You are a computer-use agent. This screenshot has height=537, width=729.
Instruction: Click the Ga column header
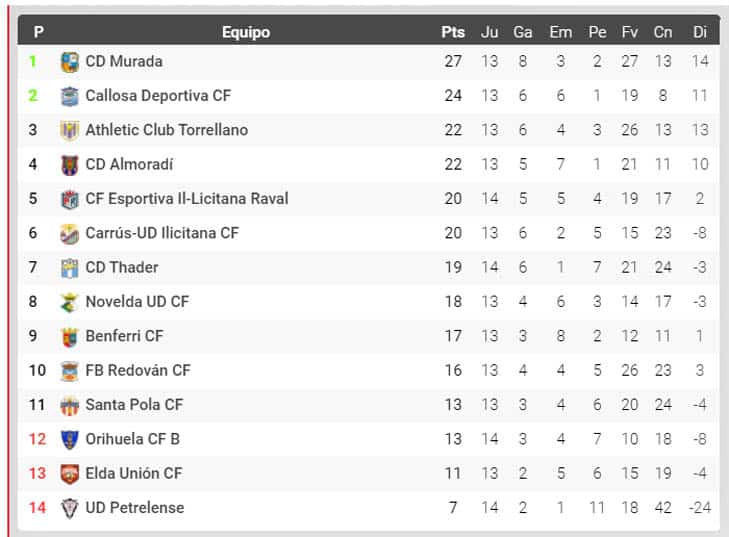click(x=523, y=32)
